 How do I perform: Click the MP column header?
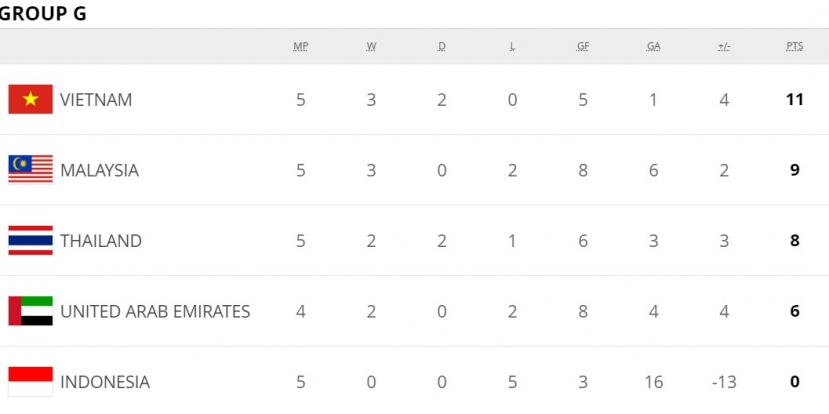coord(301,47)
